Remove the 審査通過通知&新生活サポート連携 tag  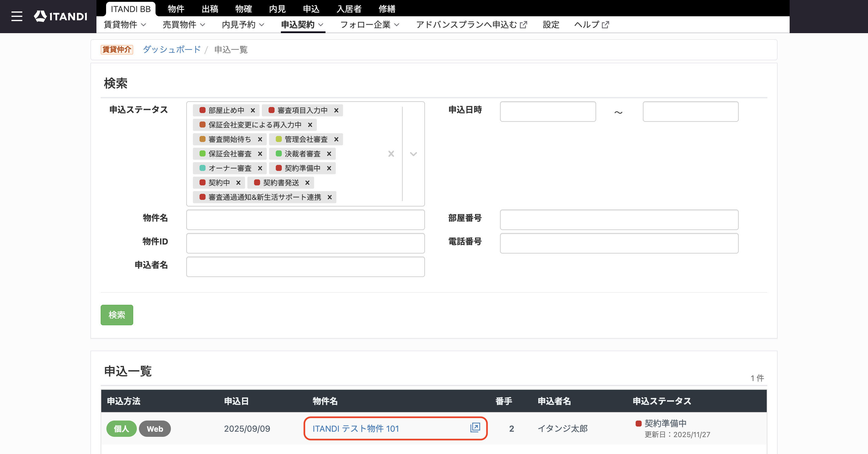329,197
